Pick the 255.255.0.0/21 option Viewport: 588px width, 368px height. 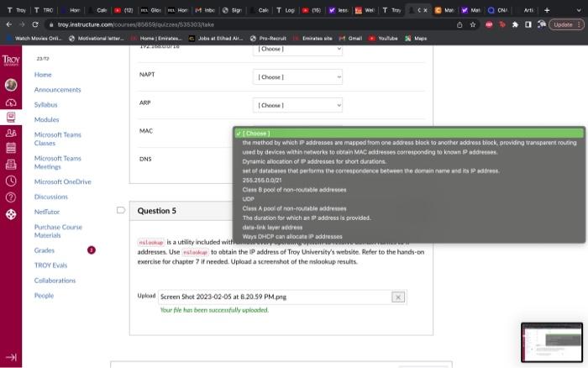(x=409, y=180)
